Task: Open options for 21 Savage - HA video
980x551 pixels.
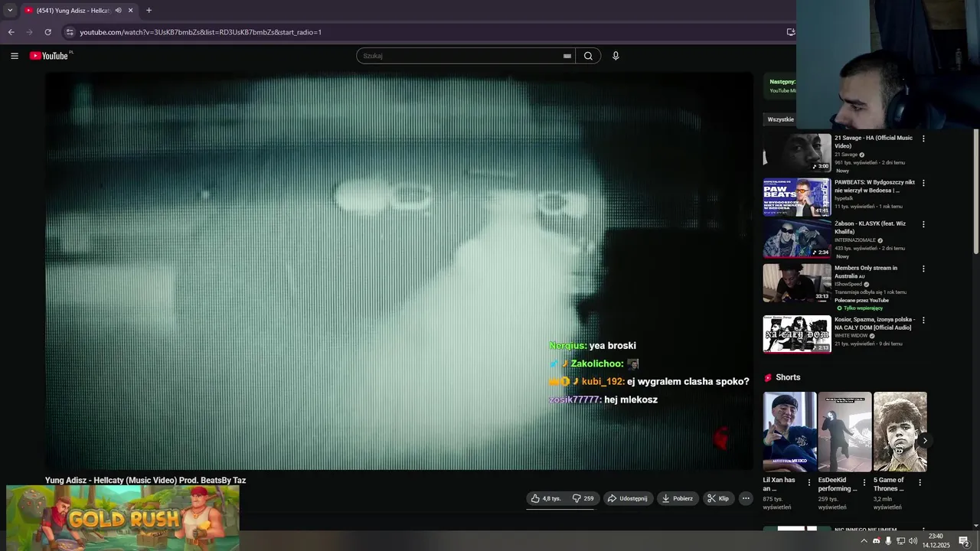Action: point(923,139)
